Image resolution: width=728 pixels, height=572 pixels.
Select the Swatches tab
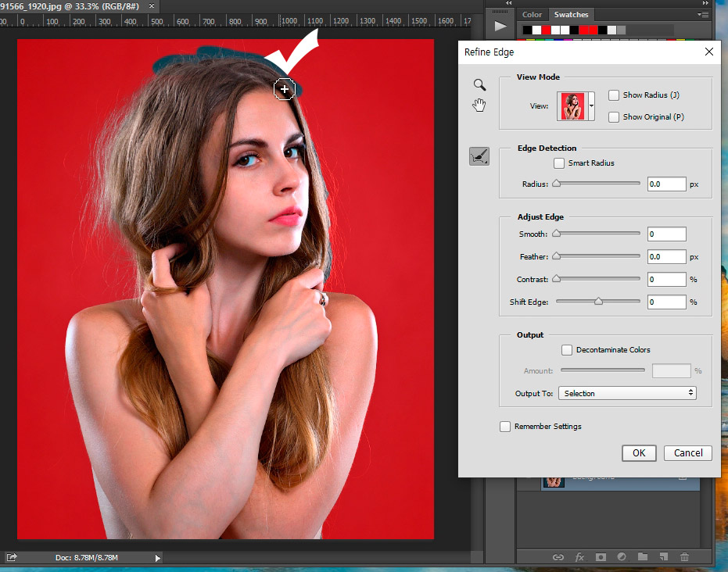tap(571, 14)
